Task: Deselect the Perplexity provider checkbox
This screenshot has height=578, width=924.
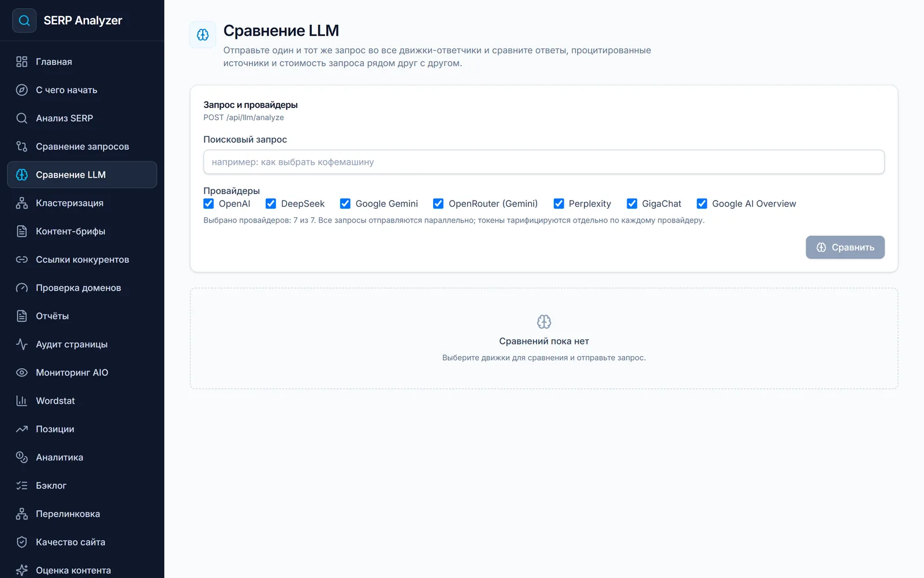Action: 558,204
